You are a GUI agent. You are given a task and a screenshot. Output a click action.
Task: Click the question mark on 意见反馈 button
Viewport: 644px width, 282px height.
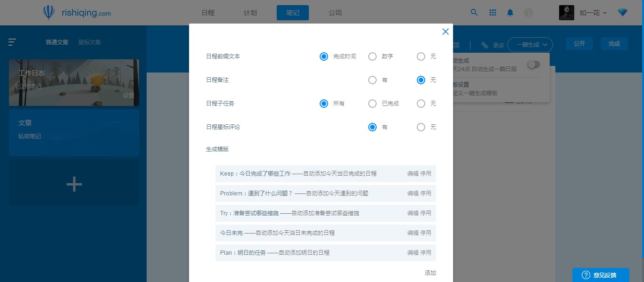tap(585, 274)
